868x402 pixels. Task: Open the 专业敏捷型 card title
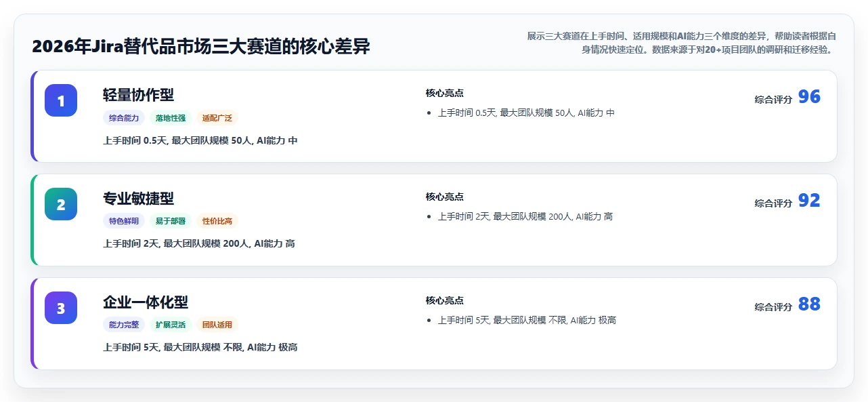[x=138, y=199]
